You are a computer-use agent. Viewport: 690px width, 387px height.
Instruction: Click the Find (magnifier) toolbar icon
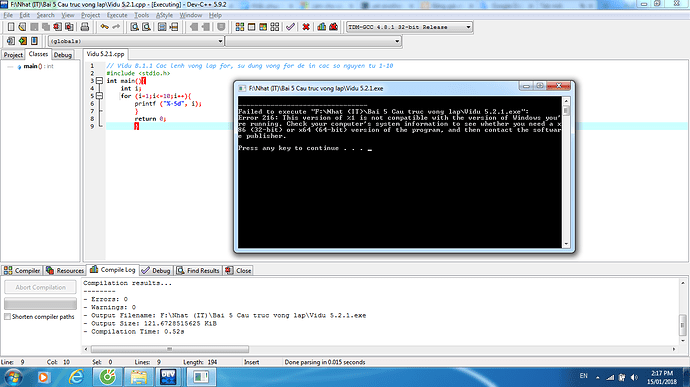(x=134, y=27)
